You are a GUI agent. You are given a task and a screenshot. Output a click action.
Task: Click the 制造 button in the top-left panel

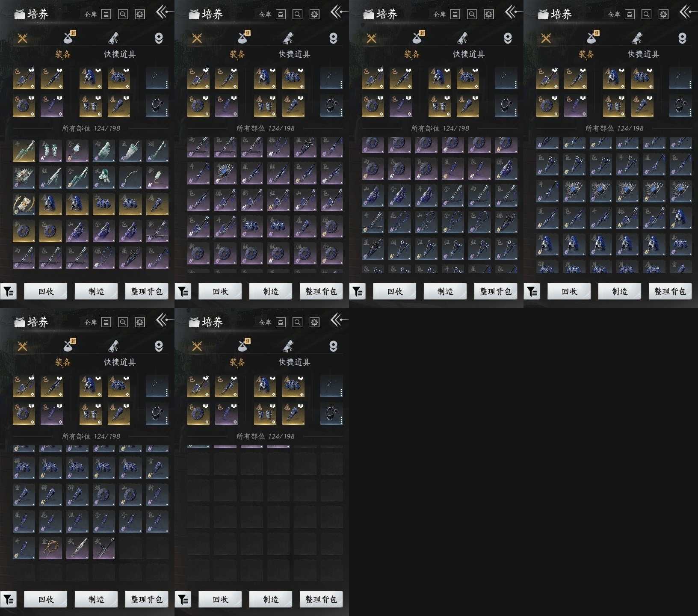pos(96,291)
